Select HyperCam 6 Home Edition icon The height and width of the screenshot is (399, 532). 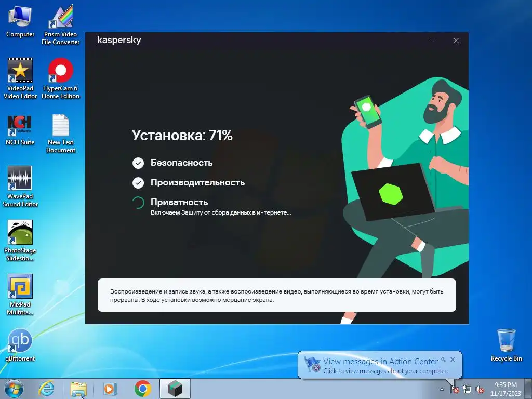pyautogui.click(x=60, y=79)
